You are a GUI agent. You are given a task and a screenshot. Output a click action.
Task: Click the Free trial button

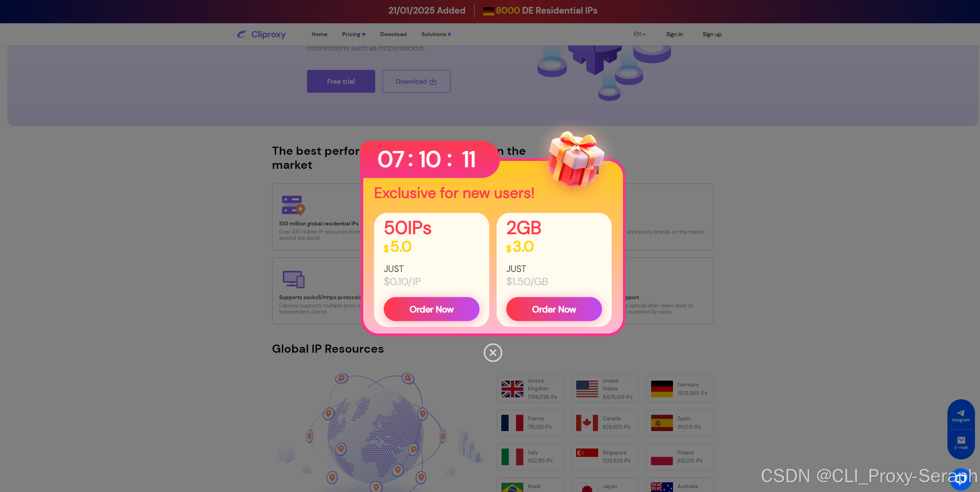point(341,81)
